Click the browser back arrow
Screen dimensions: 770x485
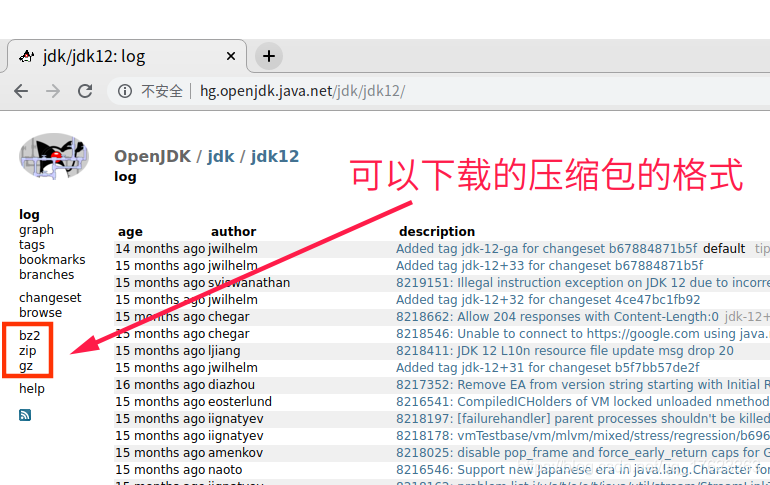click(21, 91)
